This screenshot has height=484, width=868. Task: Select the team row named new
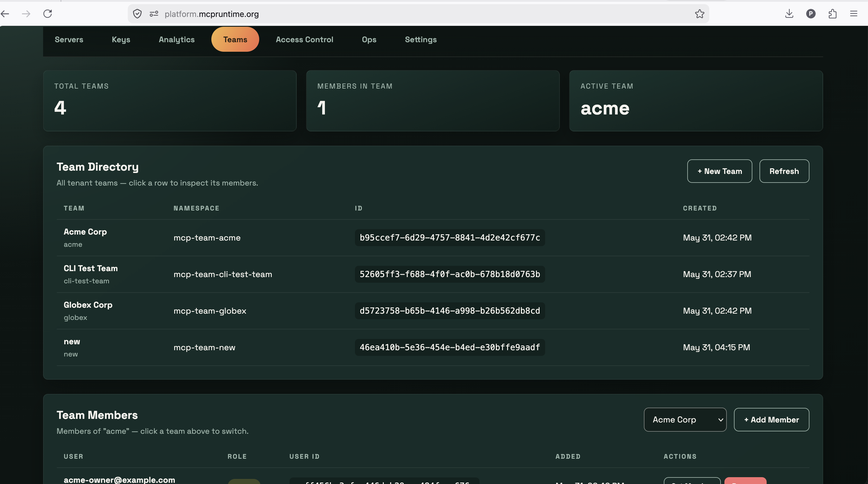pos(433,348)
